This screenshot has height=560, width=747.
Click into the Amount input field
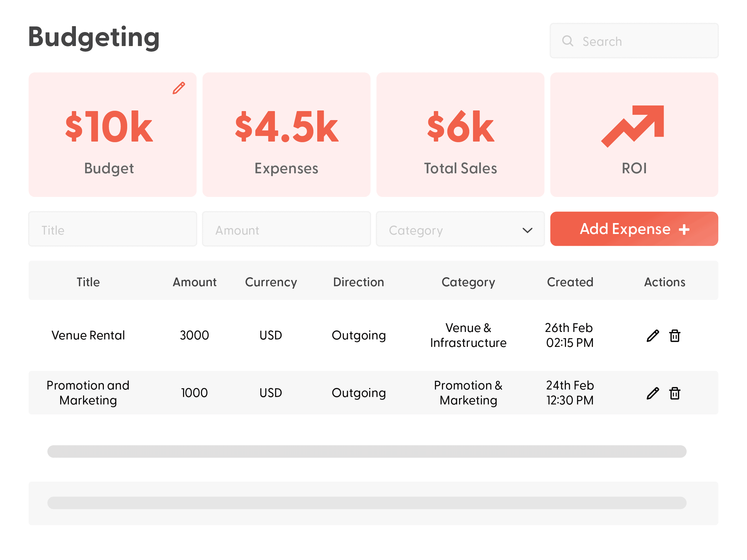point(286,230)
